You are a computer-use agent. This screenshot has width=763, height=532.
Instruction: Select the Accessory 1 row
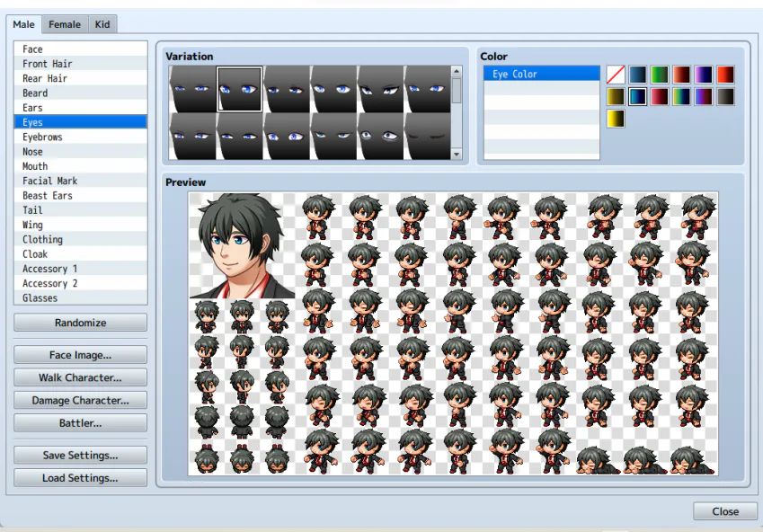coord(81,268)
